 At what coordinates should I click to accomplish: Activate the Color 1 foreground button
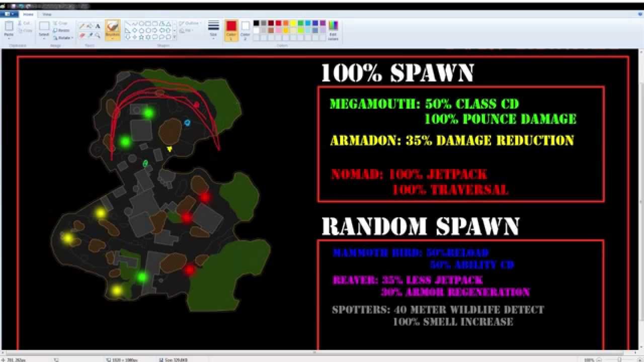pyautogui.click(x=231, y=30)
